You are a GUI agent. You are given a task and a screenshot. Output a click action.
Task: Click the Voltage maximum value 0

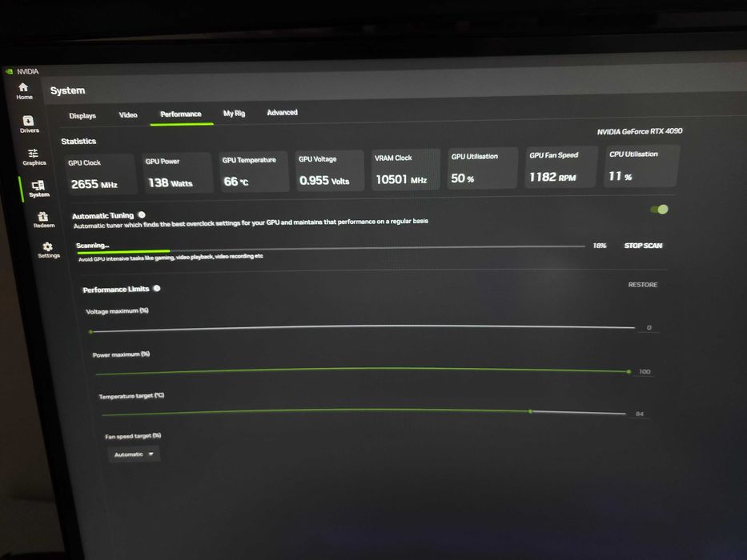[649, 327]
